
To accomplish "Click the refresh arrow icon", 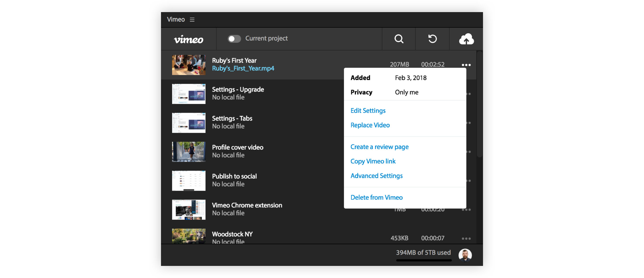I will click(x=432, y=39).
